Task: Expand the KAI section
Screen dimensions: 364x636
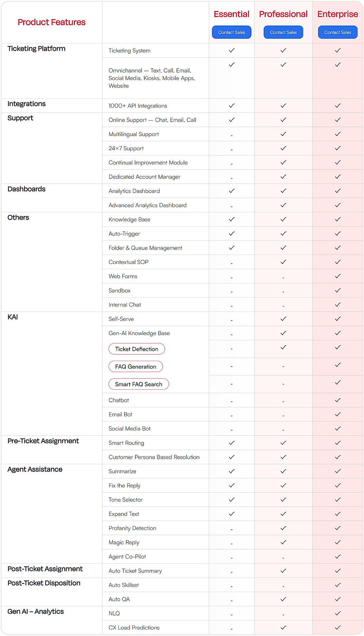Action: pos(12,317)
